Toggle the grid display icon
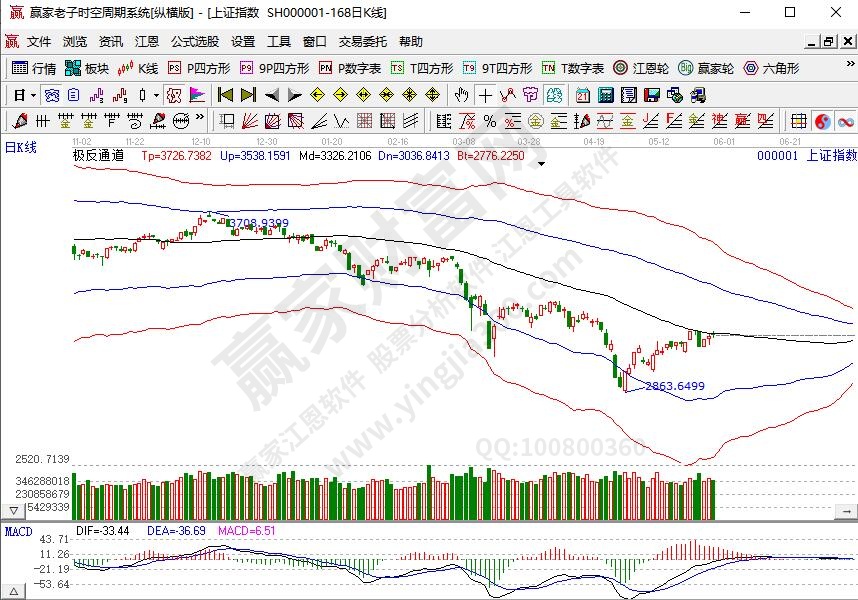 tap(799, 121)
